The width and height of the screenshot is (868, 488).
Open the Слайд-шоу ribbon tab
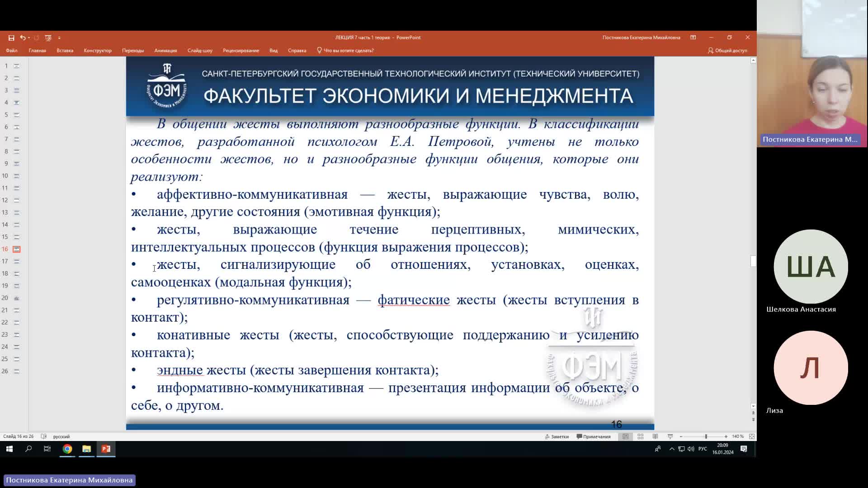pyautogui.click(x=200, y=51)
